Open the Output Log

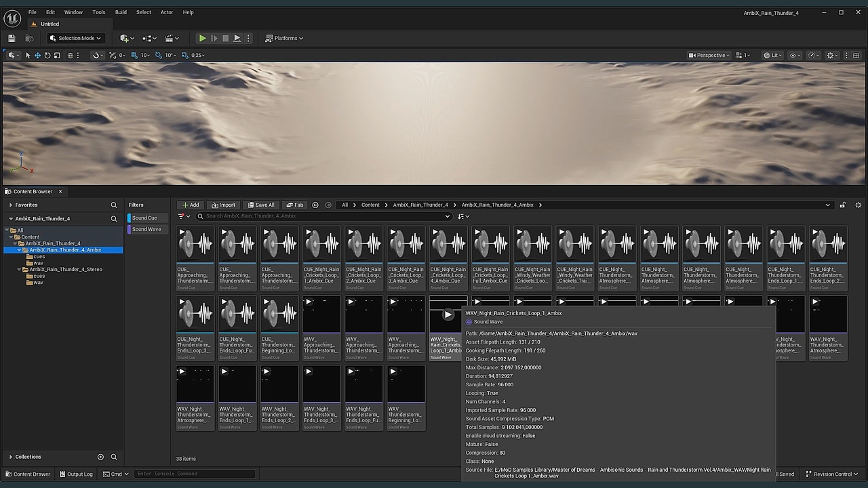click(x=76, y=474)
